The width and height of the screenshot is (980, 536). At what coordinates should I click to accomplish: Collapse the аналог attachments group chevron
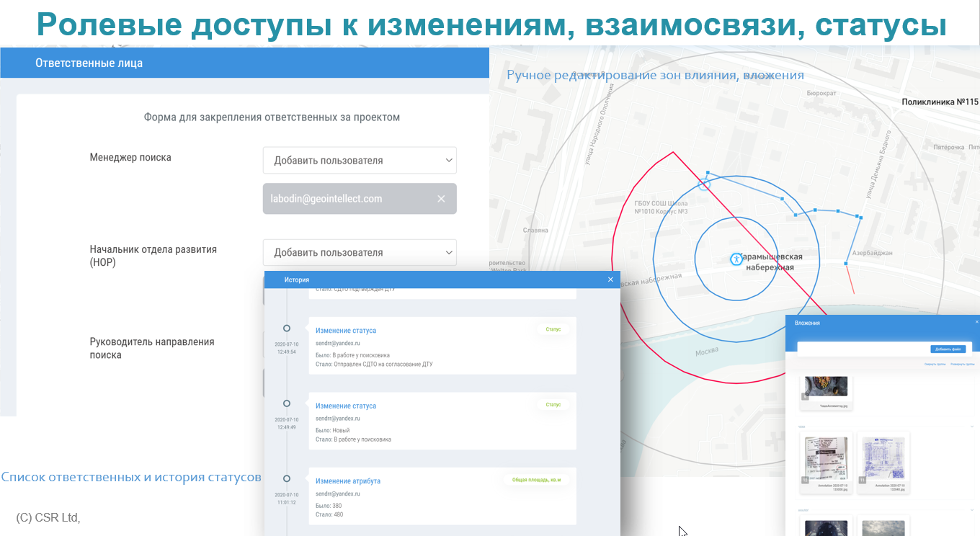972,510
